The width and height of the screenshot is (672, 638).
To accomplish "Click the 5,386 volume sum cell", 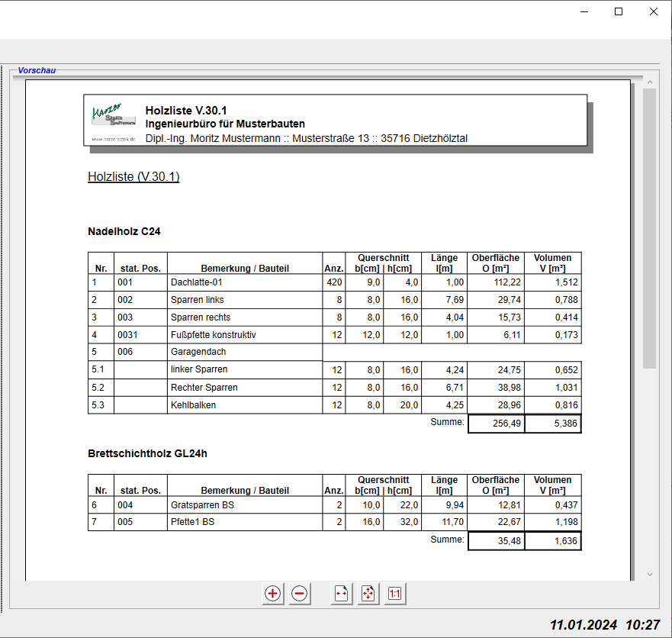I will tap(553, 424).
